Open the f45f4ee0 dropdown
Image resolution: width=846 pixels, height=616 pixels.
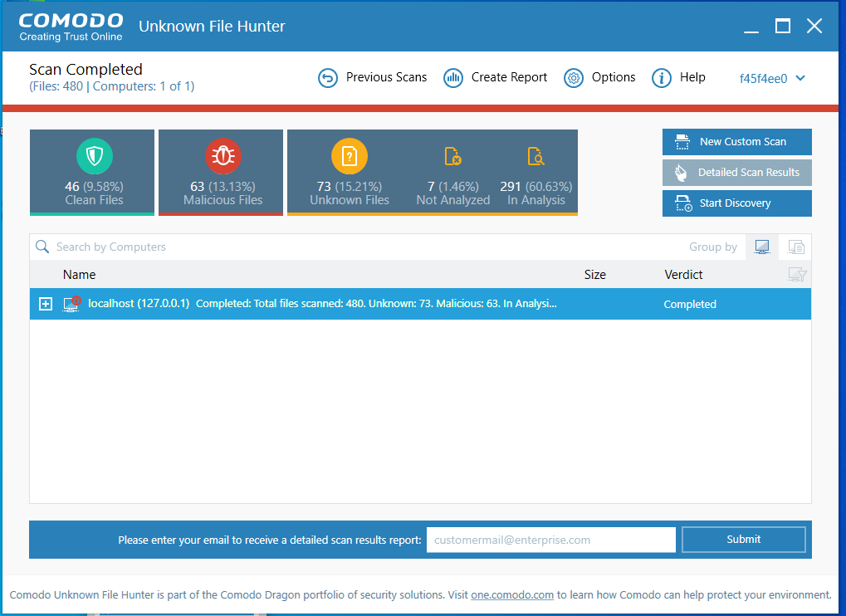tap(772, 79)
